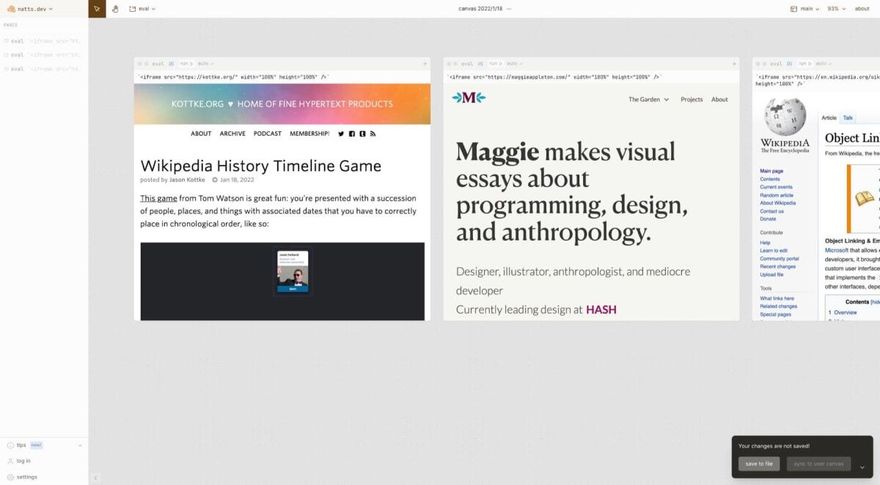The height and width of the screenshot is (485, 880).
Task: Collapse the unsaved changes notification
Action: [x=862, y=467]
